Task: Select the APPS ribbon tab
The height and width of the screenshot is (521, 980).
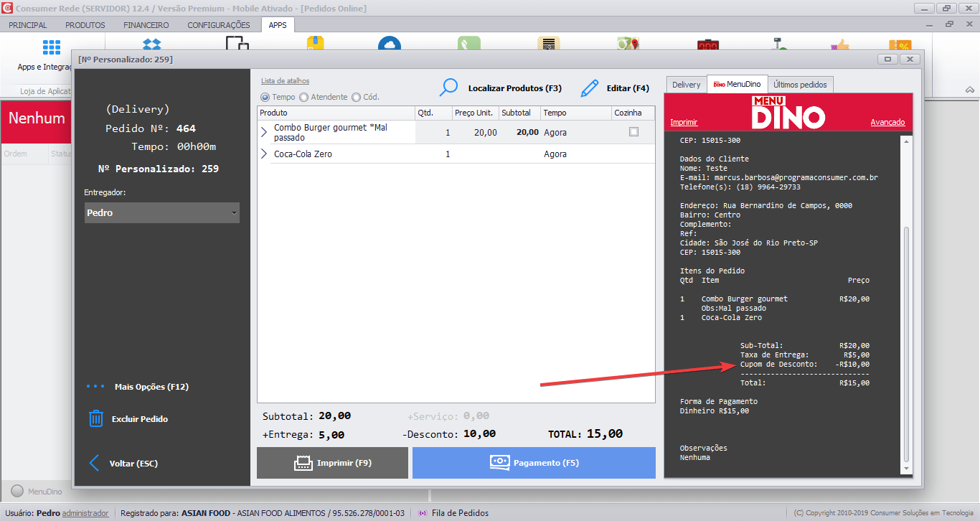Action: tap(278, 25)
